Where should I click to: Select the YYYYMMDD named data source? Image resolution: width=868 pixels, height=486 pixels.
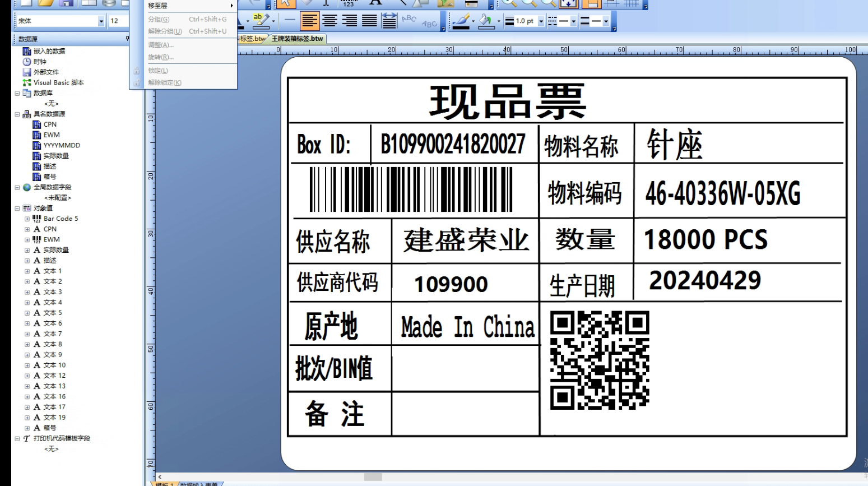click(x=62, y=145)
